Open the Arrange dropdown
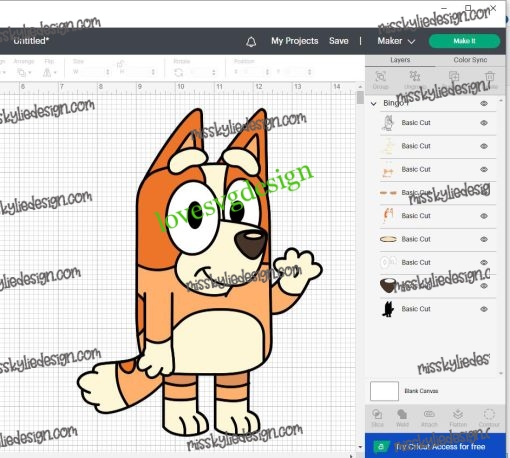The height and width of the screenshot is (458, 510). (x=24, y=72)
